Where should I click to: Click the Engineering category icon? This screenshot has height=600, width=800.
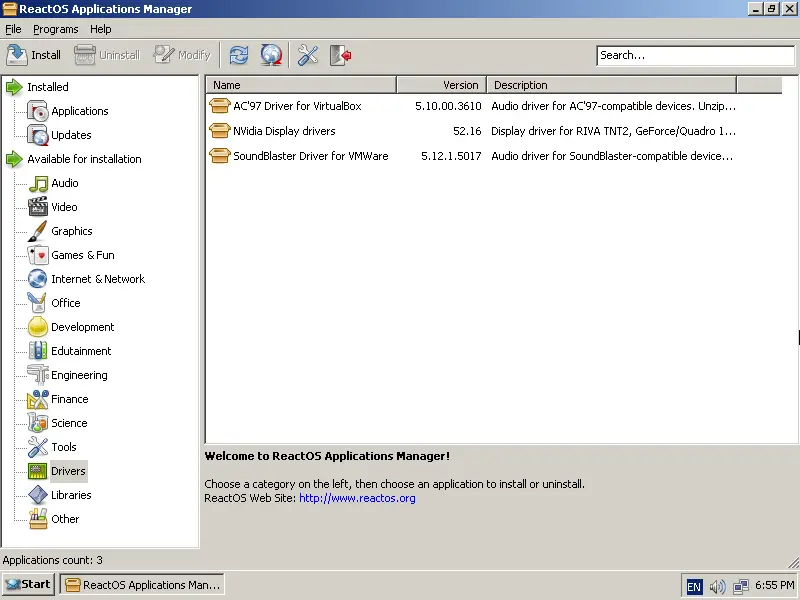[x=38, y=374]
